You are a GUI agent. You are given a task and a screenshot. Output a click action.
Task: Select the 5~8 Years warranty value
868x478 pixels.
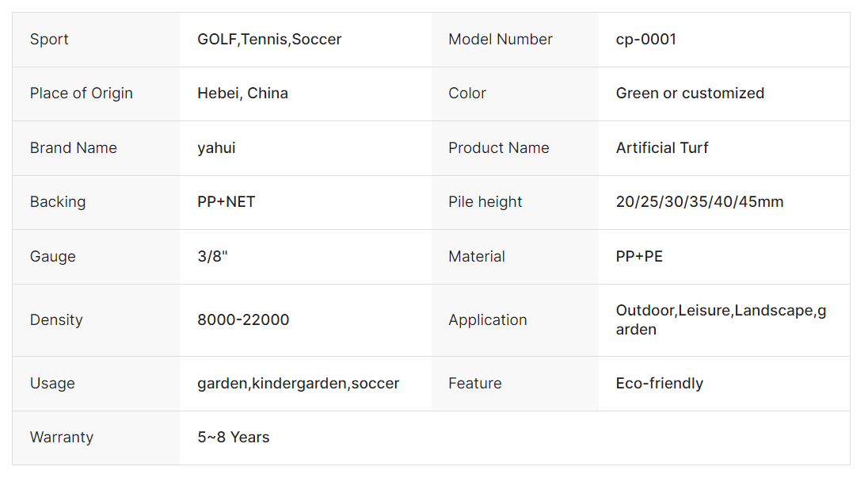(234, 437)
